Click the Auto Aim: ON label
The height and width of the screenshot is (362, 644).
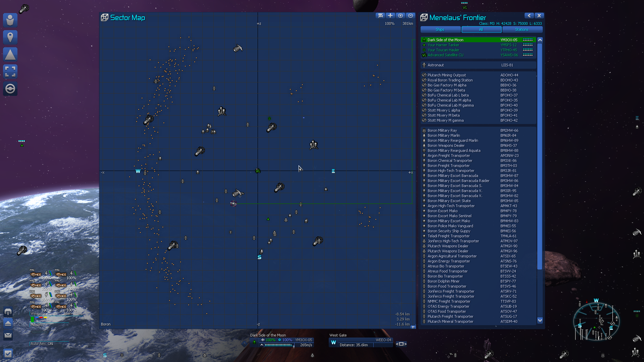(41, 343)
